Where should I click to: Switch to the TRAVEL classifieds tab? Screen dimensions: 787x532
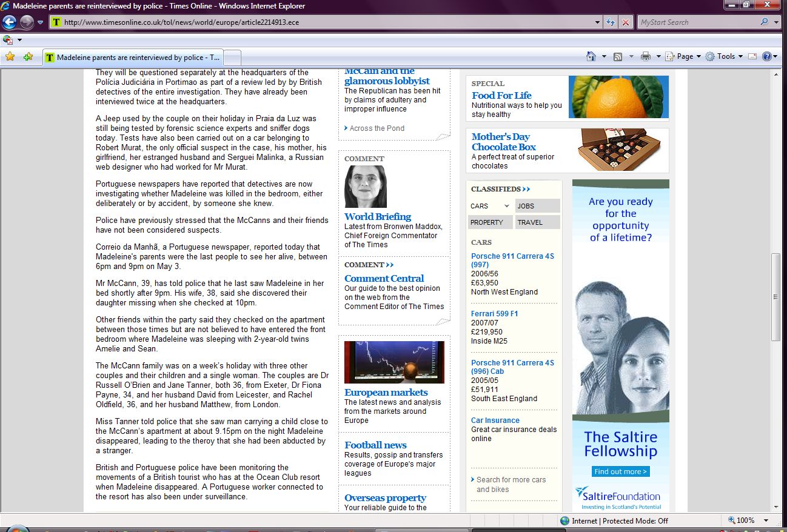tap(537, 222)
